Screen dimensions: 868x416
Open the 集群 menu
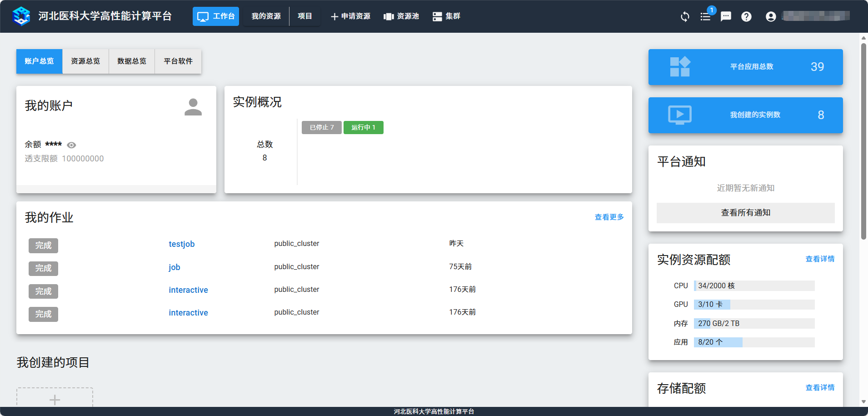pos(446,16)
